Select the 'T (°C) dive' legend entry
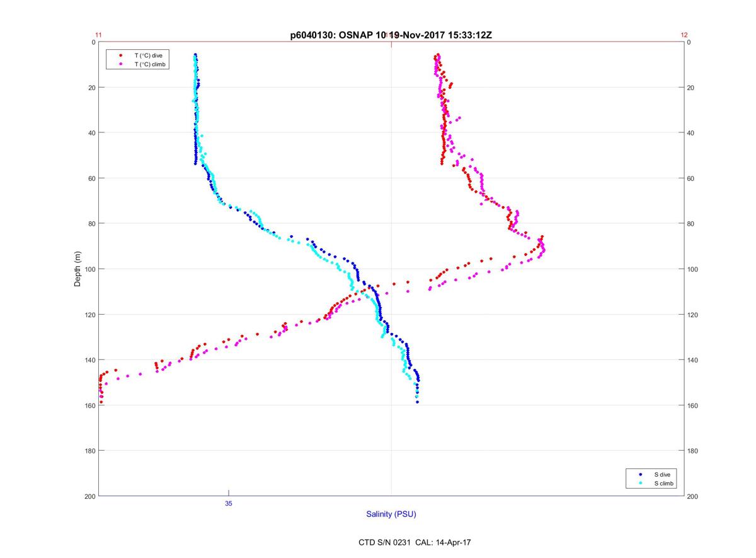 148,55
